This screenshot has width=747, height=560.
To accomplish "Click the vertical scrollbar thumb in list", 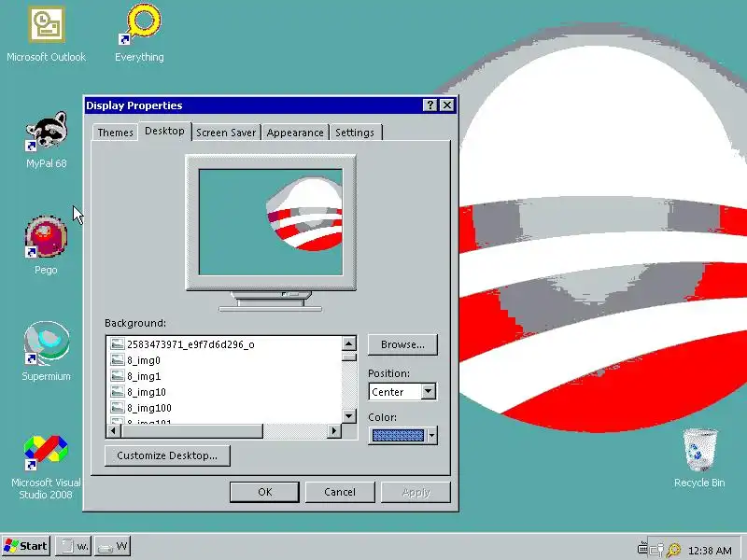I will click(x=349, y=357).
